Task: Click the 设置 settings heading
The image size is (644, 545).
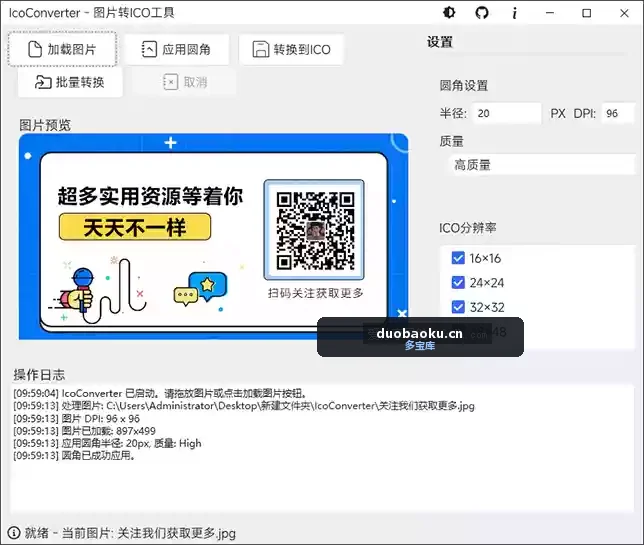Action: 440,42
